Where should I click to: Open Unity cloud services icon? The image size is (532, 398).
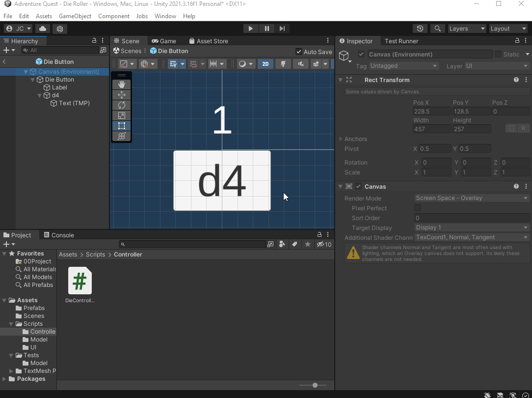(x=43, y=28)
